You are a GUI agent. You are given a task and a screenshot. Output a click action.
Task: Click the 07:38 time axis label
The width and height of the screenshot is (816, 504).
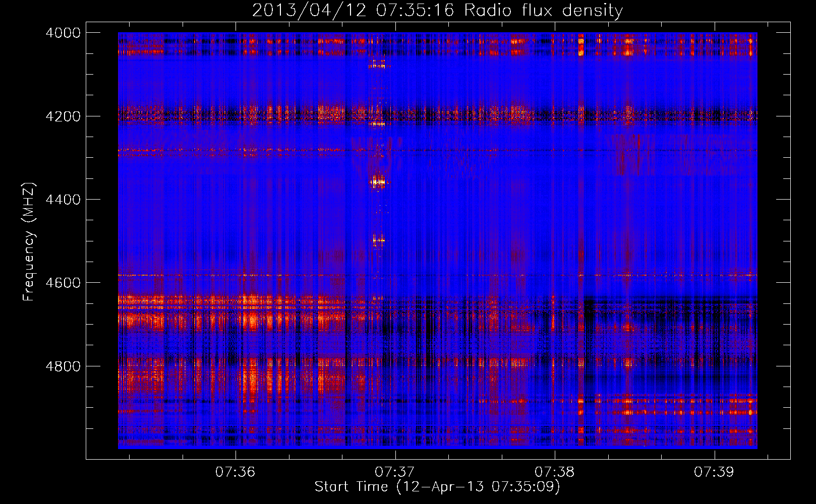click(x=554, y=472)
